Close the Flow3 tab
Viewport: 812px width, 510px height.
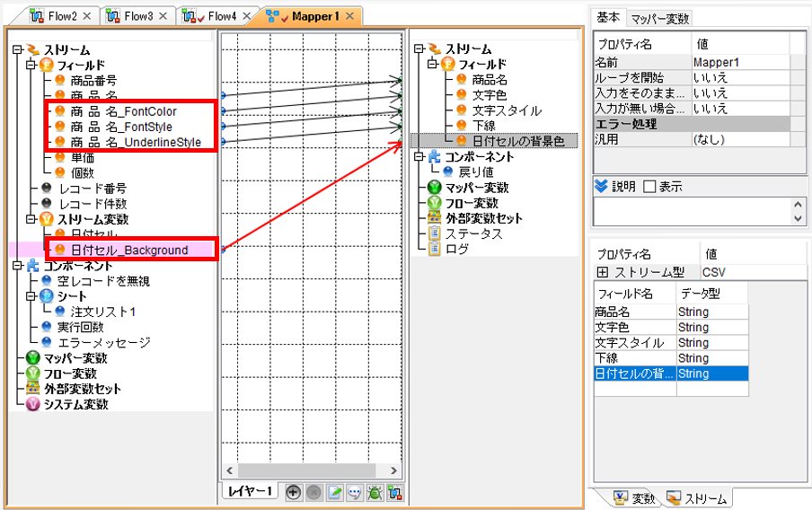(x=163, y=16)
